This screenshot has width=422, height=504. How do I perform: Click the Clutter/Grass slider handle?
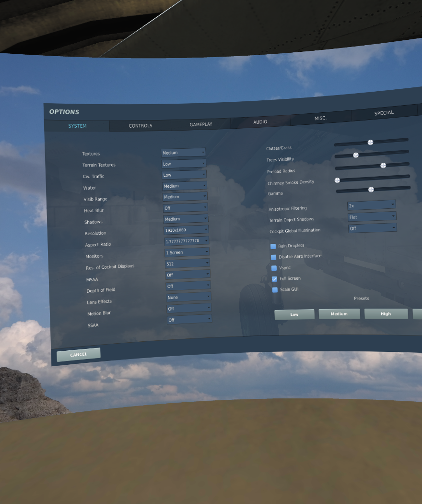tap(370, 143)
